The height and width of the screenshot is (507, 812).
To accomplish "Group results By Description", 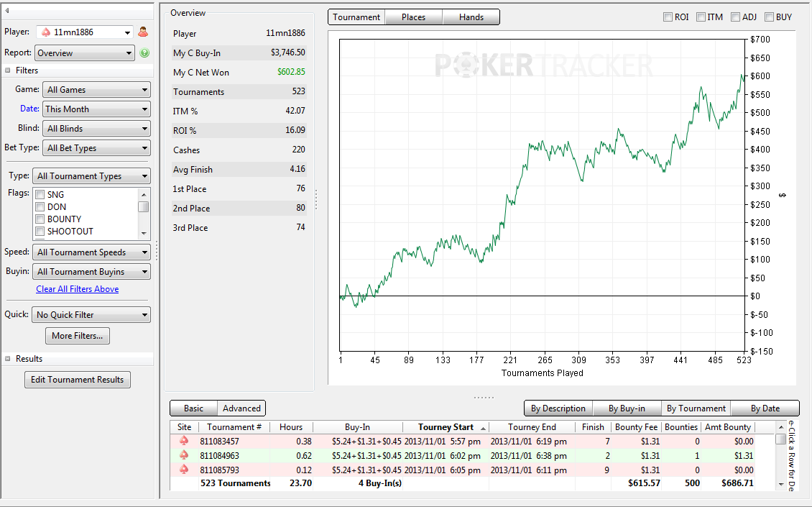I will coord(558,408).
